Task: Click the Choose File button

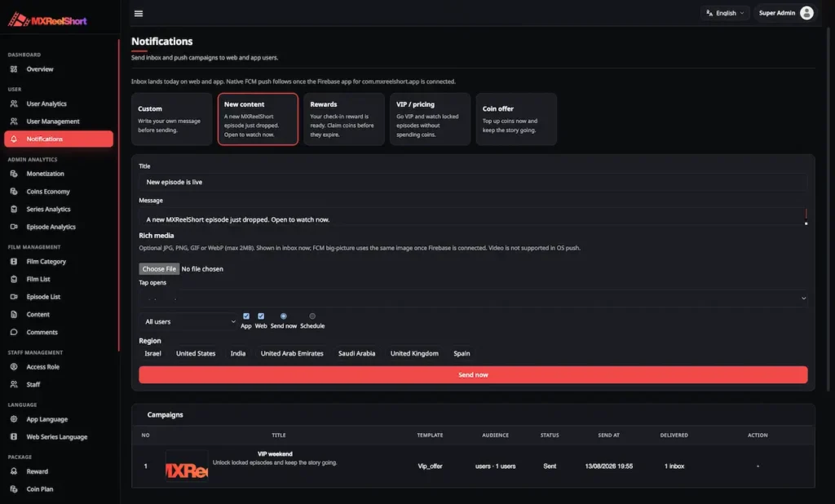Action: coord(159,269)
